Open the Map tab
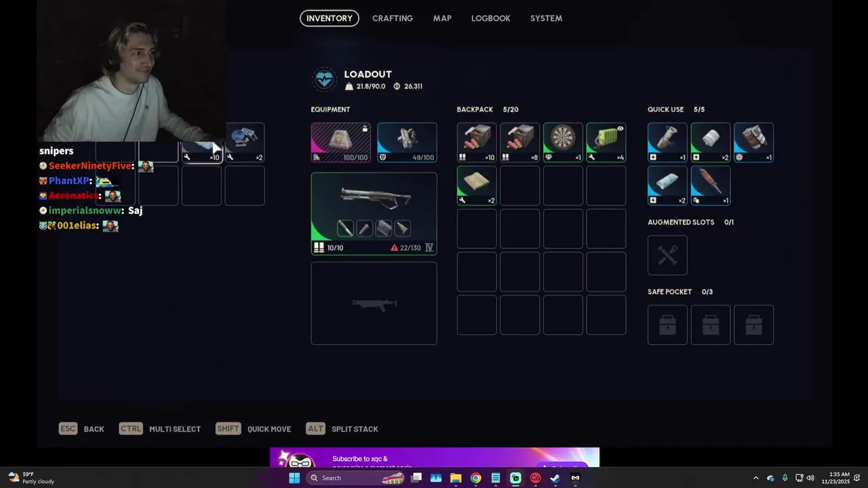868x488 pixels. [x=442, y=18]
